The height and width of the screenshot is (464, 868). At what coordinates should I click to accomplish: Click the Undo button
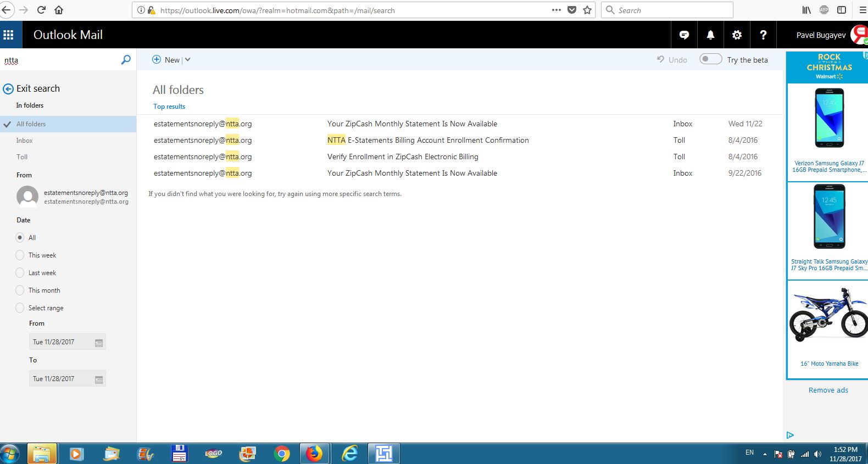tap(672, 60)
